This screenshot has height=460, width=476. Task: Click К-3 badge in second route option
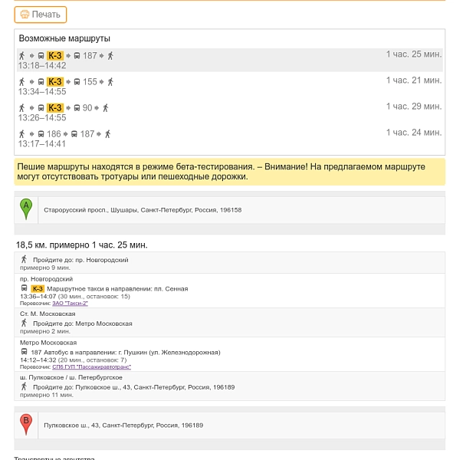coord(55,82)
